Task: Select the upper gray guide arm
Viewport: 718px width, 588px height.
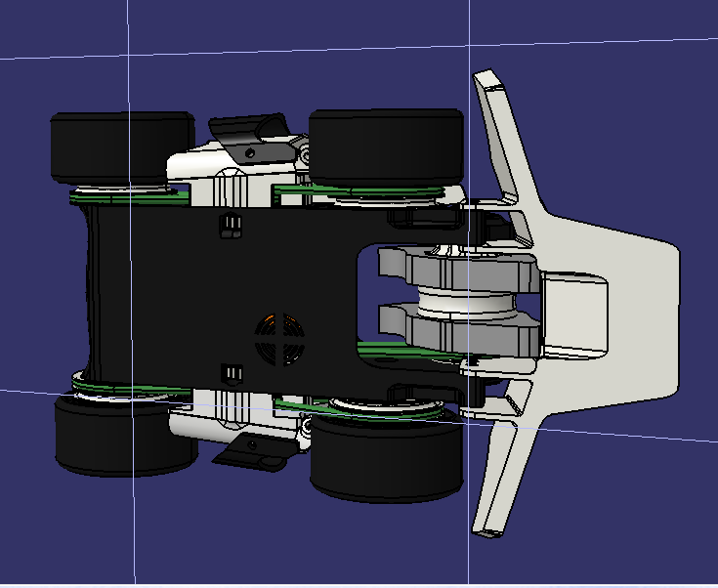Action: (458, 270)
